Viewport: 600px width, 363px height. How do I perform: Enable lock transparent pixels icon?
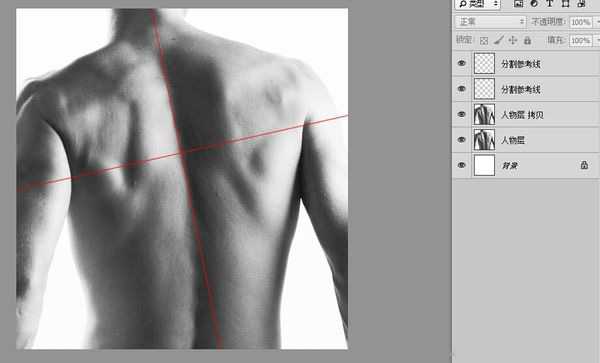[484, 41]
